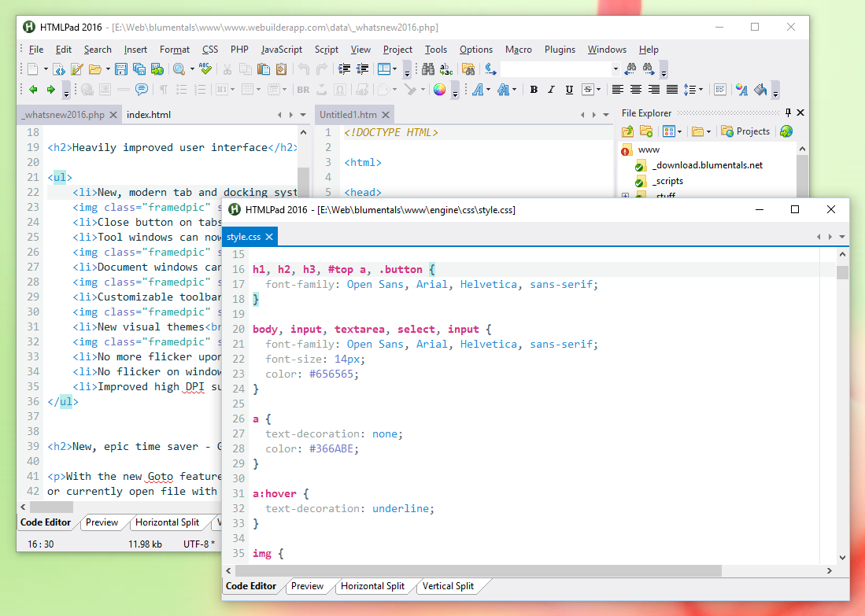Toggle Strikethrough formatting
Screen dimensions: 865x616
point(587,90)
